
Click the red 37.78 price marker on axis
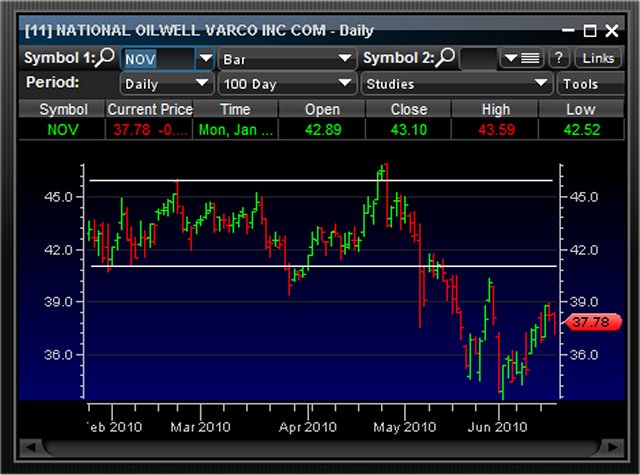click(592, 322)
